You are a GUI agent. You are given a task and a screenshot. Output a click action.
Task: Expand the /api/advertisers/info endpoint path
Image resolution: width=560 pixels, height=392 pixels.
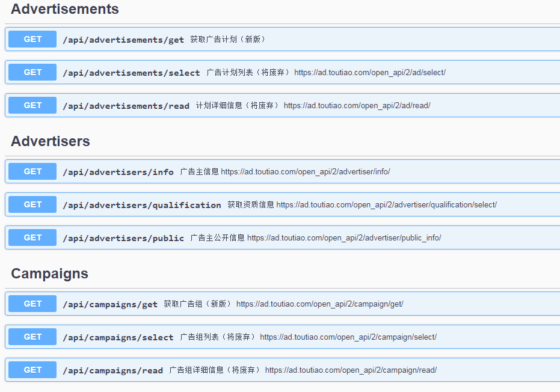click(118, 172)
